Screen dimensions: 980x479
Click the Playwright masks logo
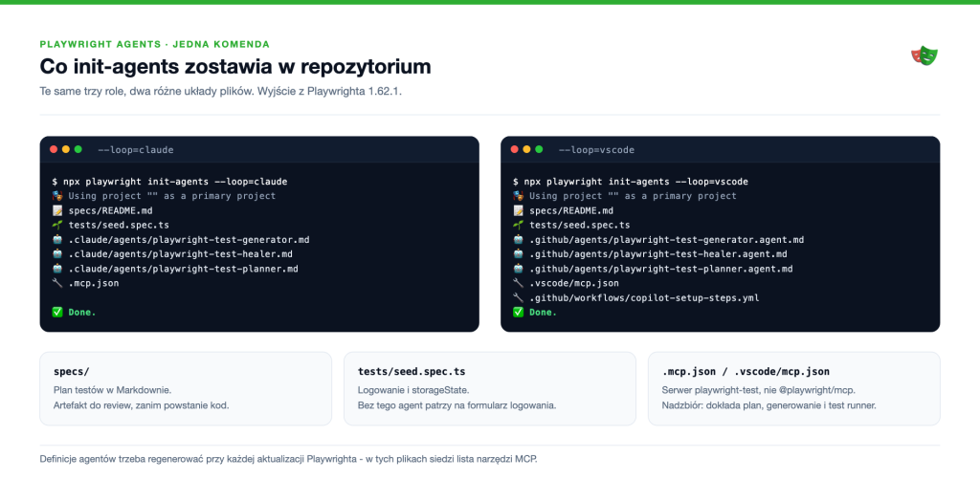[924, 56]
